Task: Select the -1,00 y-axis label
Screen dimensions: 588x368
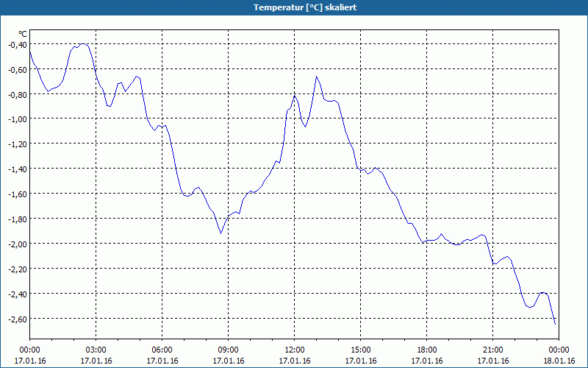Action: pos(17,119)
